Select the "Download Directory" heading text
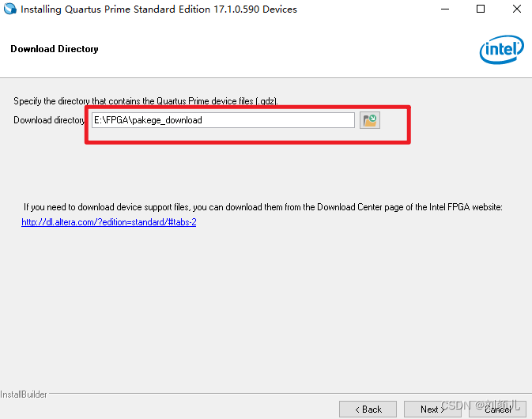Screen dimensions: 532x419 click(x=55, y=49)
